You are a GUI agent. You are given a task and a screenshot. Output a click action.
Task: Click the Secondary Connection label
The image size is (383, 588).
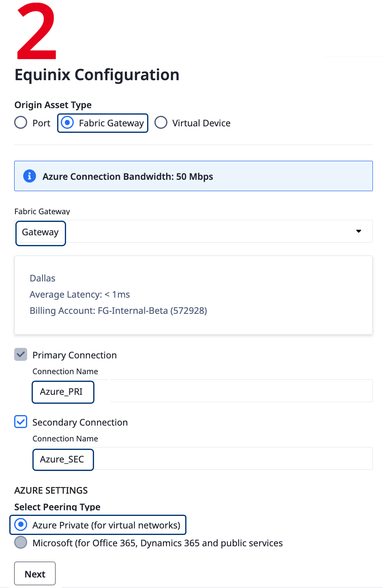pyautogui.click(x=80, y=422)
